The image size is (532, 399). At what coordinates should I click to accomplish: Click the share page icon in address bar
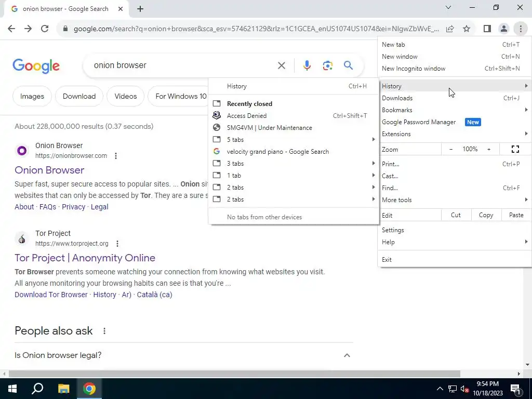pyautogui.click(x=450, y=29)
